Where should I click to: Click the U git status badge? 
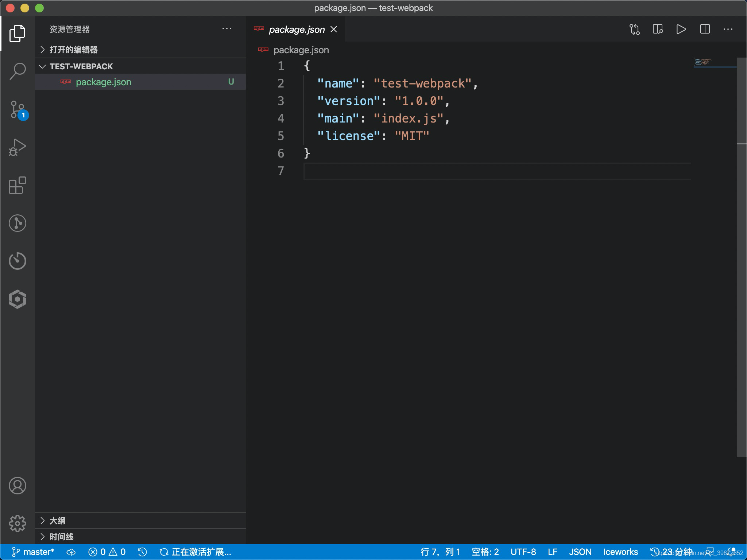(231, 82)
